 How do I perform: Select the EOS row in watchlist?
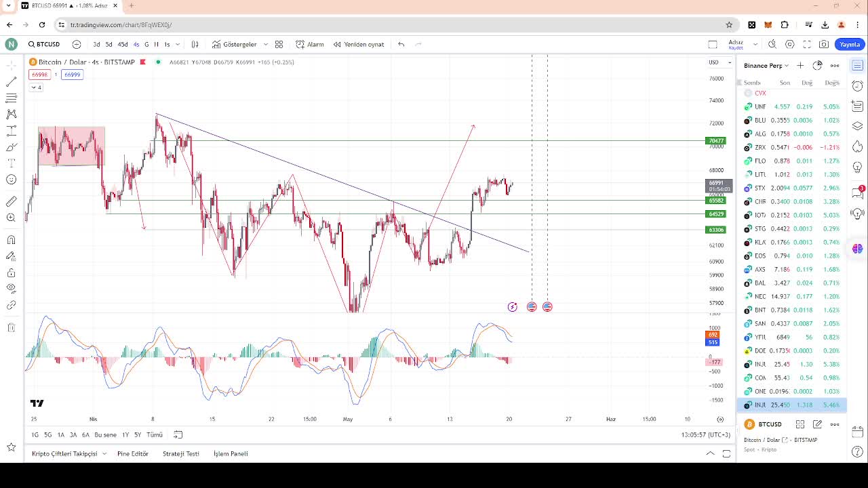pos(792,256)
